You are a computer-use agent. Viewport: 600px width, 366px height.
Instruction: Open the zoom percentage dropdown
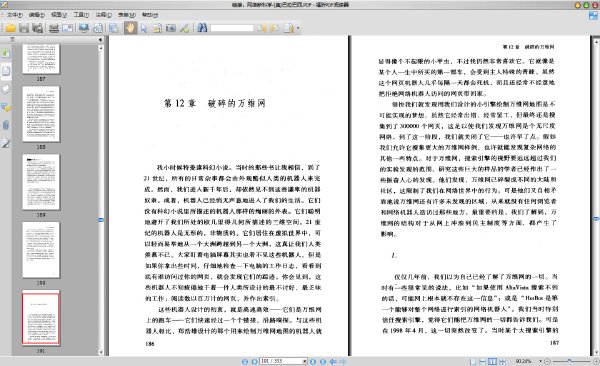(x=541, y=361)
